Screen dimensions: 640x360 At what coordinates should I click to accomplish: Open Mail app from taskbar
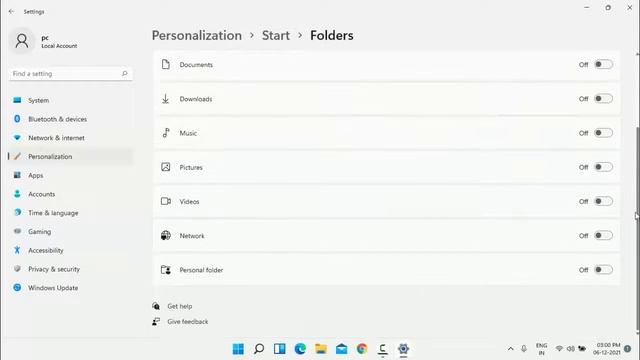[x=342, y=349]
